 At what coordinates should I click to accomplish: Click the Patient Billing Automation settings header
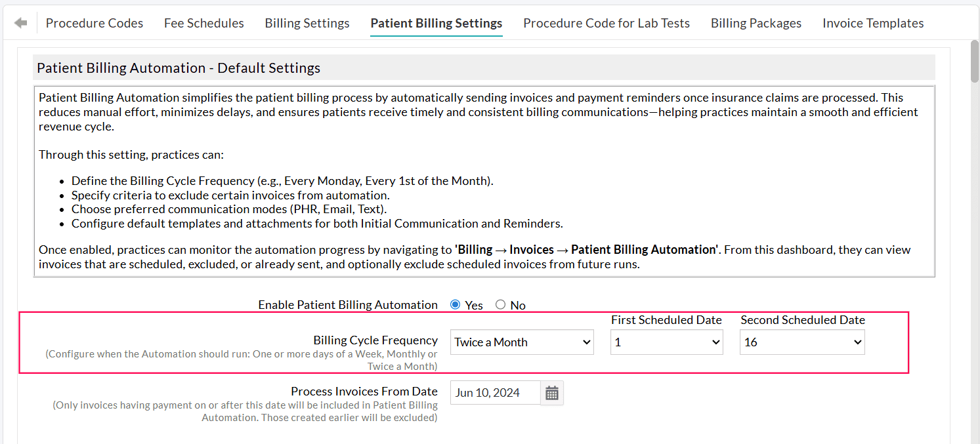(178, 68)
